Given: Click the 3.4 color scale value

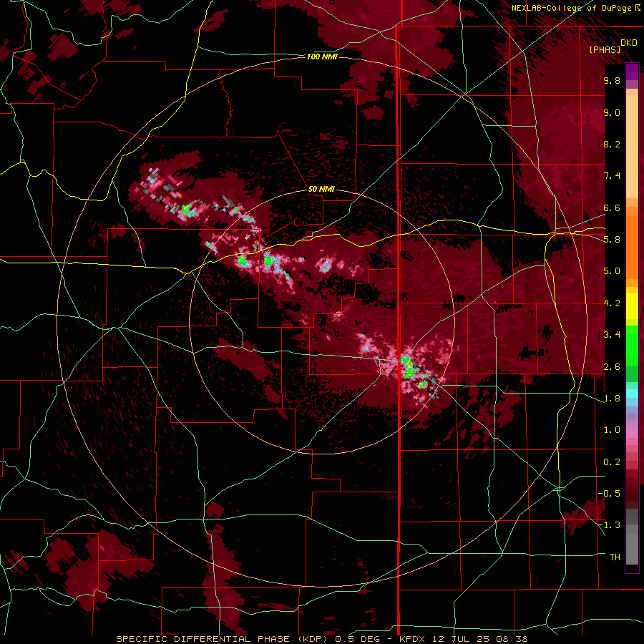Looking at the screenshot, I should tap(612, 335).
